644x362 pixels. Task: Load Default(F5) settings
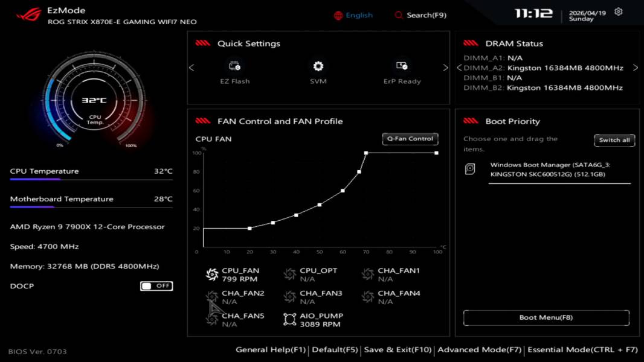pyautogui.click(x=335, y=350)
